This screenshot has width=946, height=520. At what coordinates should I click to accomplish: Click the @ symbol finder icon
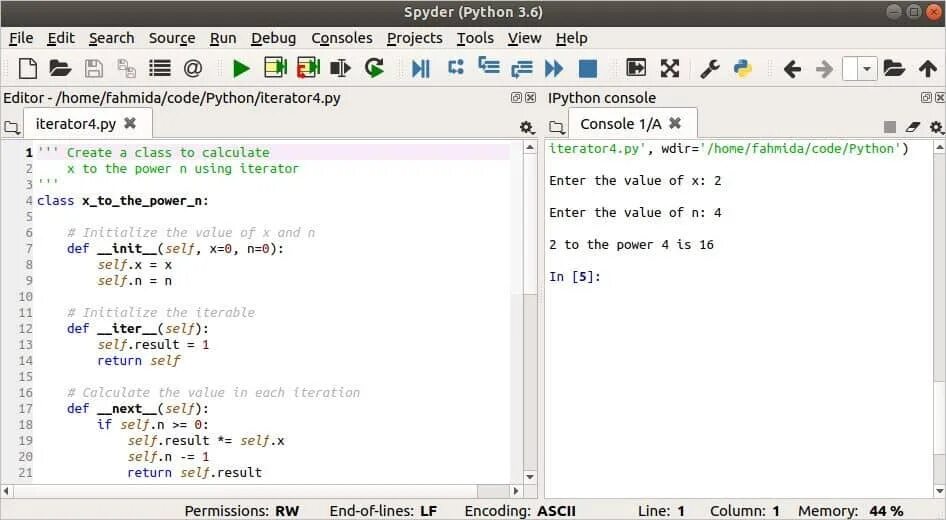pos(192,68)
